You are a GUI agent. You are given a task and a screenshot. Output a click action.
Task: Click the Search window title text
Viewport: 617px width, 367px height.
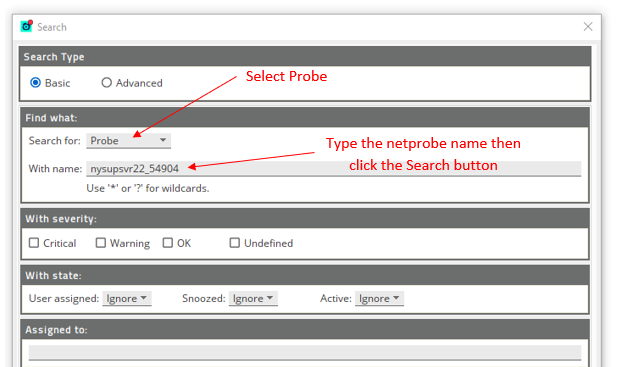[52, 27]
